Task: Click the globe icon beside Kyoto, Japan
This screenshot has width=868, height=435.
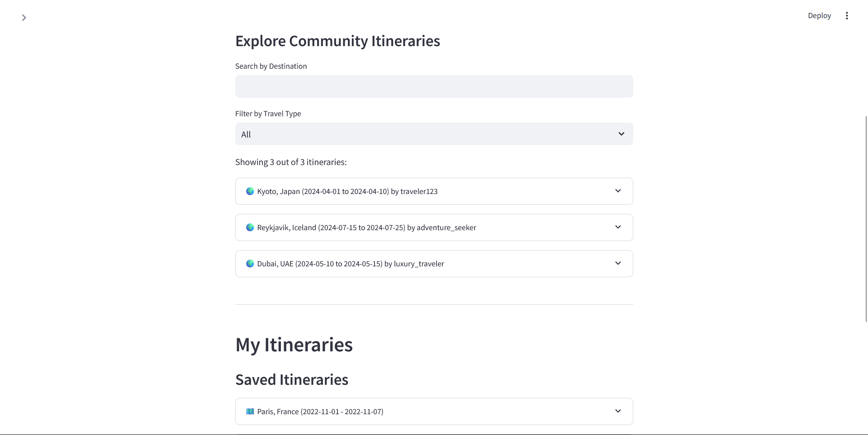Action: pos(250,191)
